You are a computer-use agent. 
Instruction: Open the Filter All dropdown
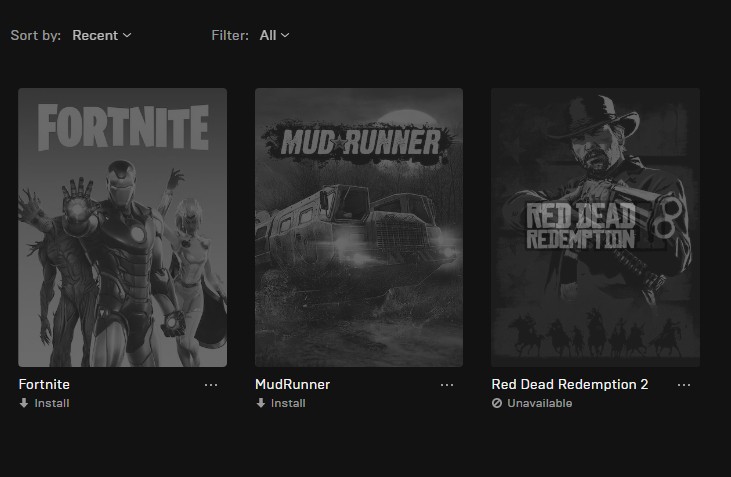click(x=274, y=35)
